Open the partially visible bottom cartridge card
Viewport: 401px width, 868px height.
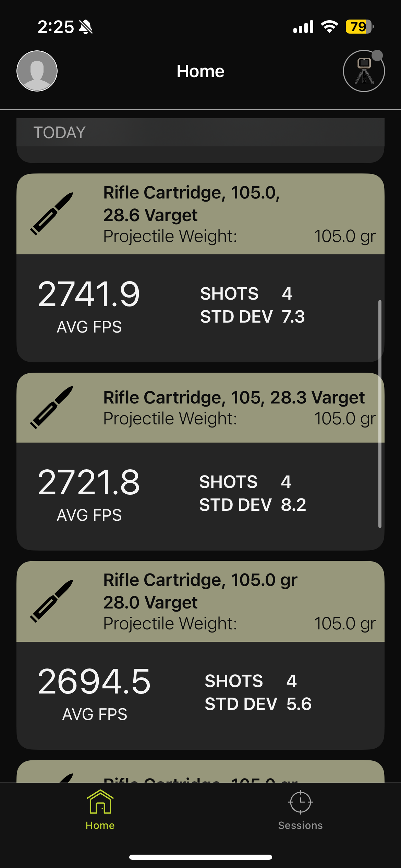(x=200, y=773)
